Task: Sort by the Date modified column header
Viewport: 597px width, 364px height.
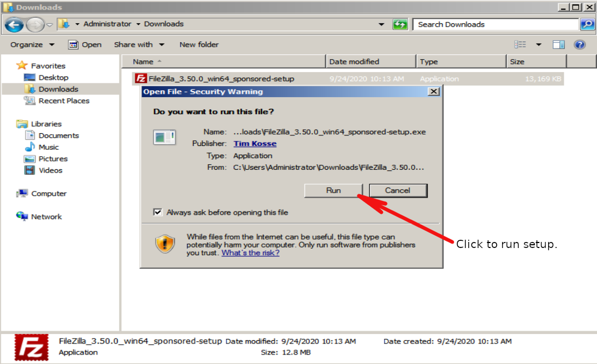Action: coord(371,61)
